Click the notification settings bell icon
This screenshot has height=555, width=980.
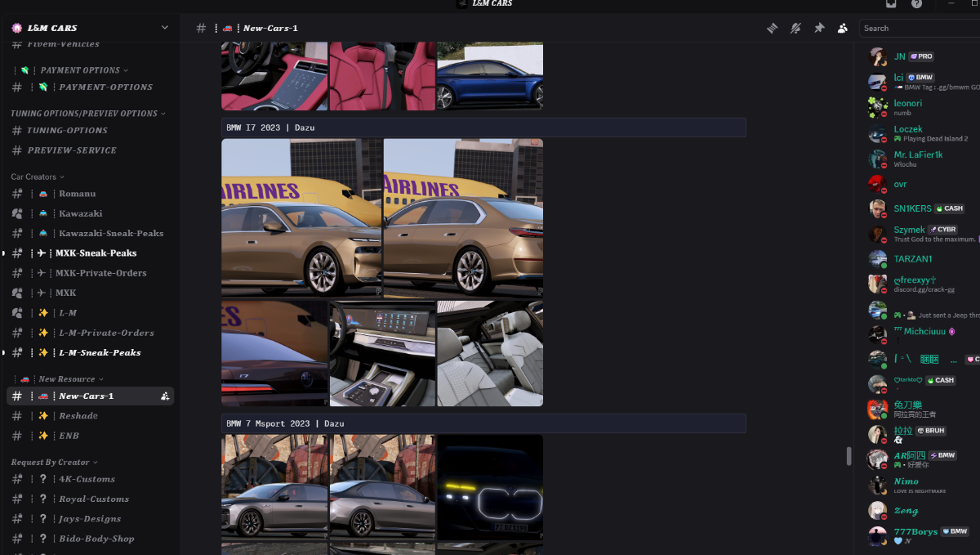795,28
